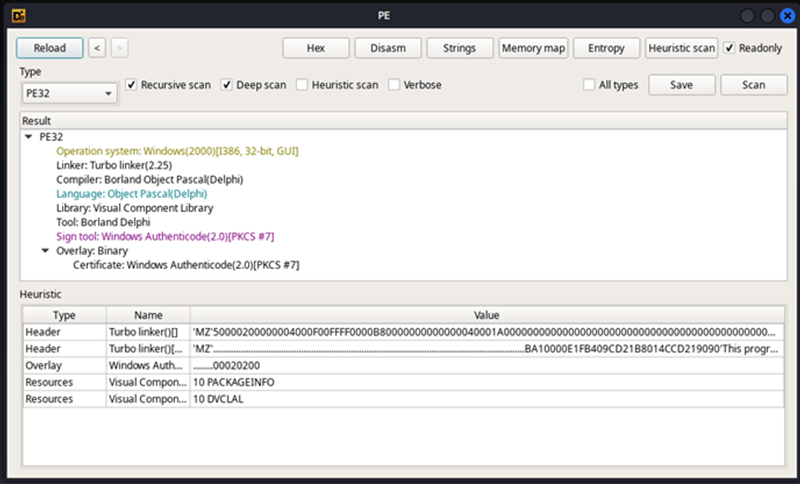Uncheck Recursive scan
Viewport: 800px width, 484px height.
tap(131, 85)
